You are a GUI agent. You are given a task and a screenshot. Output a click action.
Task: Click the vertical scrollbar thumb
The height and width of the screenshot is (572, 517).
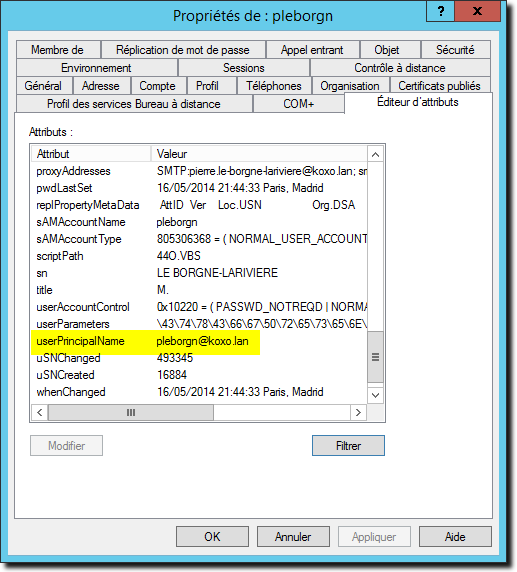375,357
